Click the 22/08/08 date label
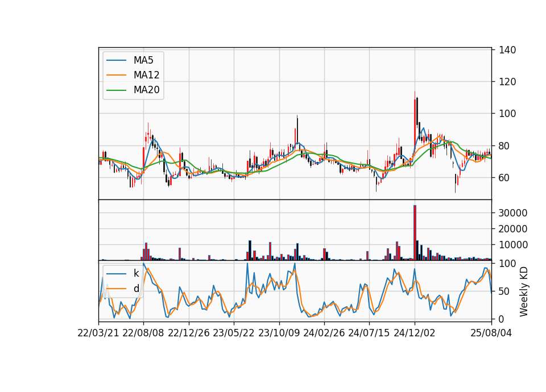 pyautogui.click(x=143, y=333)
